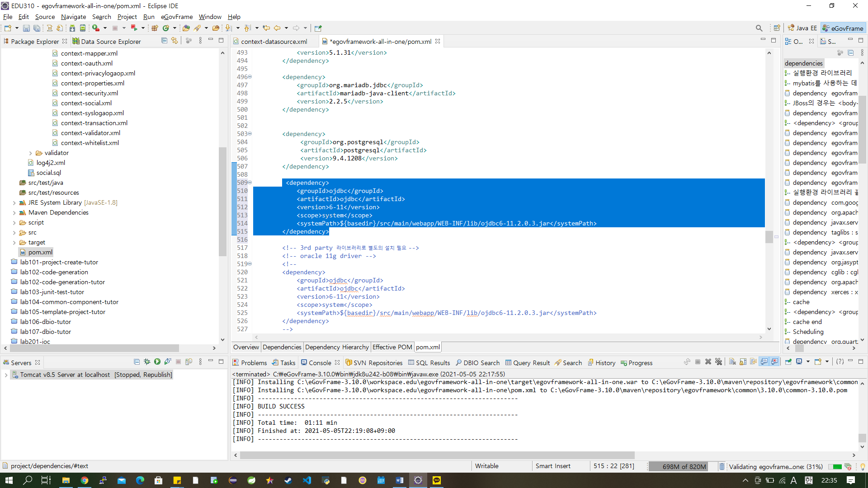Click Publish to the server icon
Image resolution: width=868 pixels, height=488 pixels.
[189, 361]
